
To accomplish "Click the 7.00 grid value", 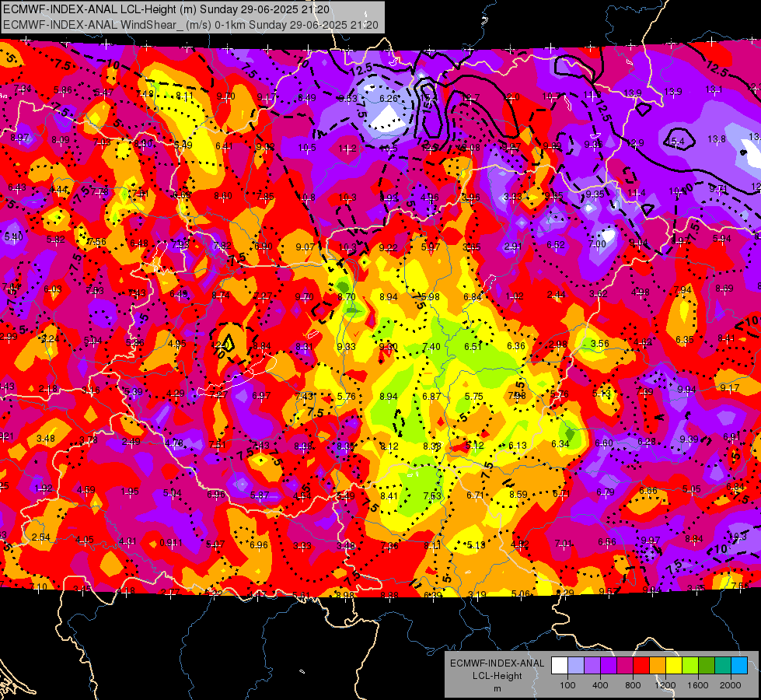I will tap(597, 244).
